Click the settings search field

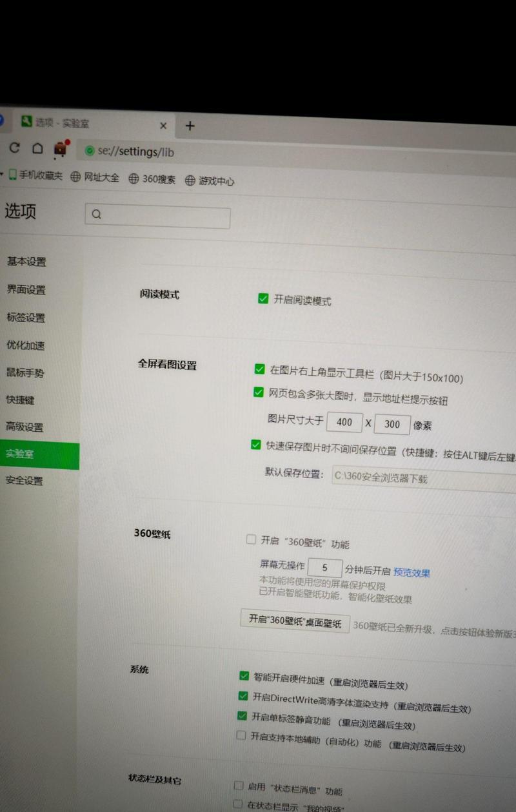(x=157, y=217)
